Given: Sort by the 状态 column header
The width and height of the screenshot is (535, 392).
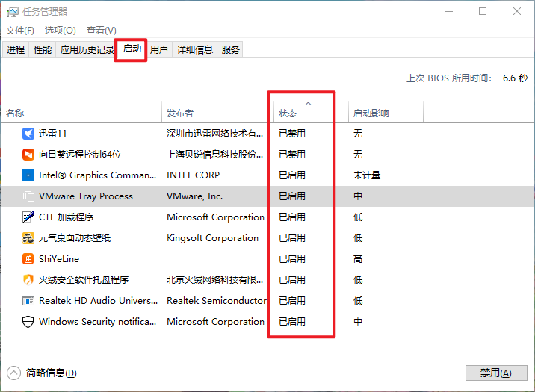Looking at the screenshot, I should click(311, 112).
